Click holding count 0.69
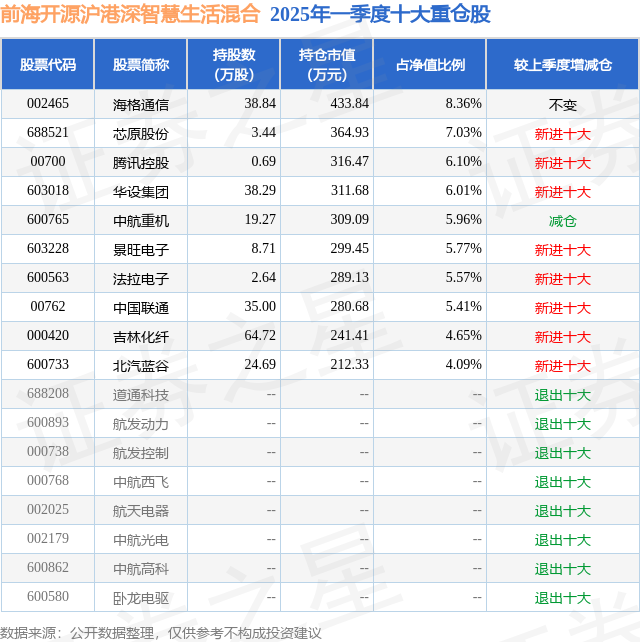 pos(263,162)
